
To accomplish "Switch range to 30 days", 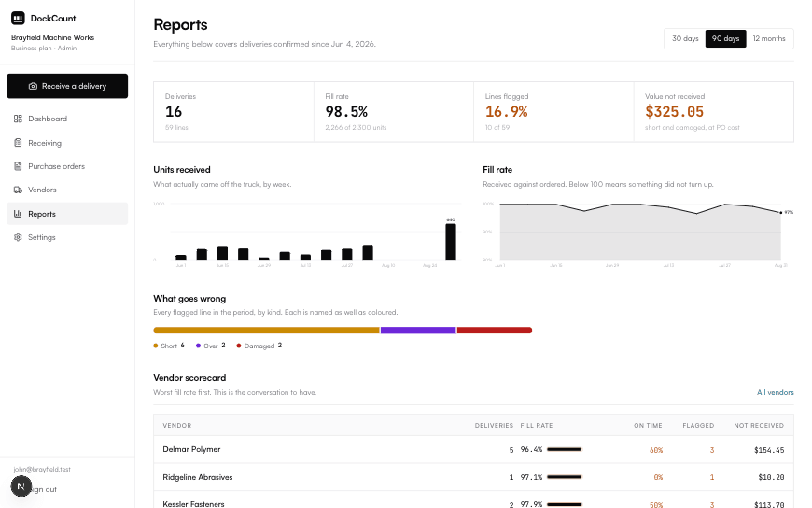I will click(685, 38).
